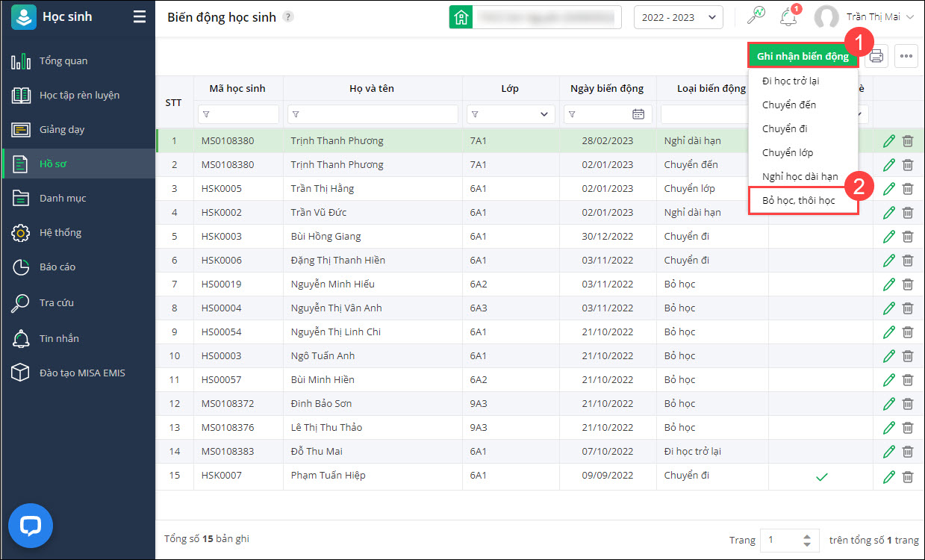Open the Ngày biến động calendar picker
This screenshot has height=560, width=925.
[638, 114]
